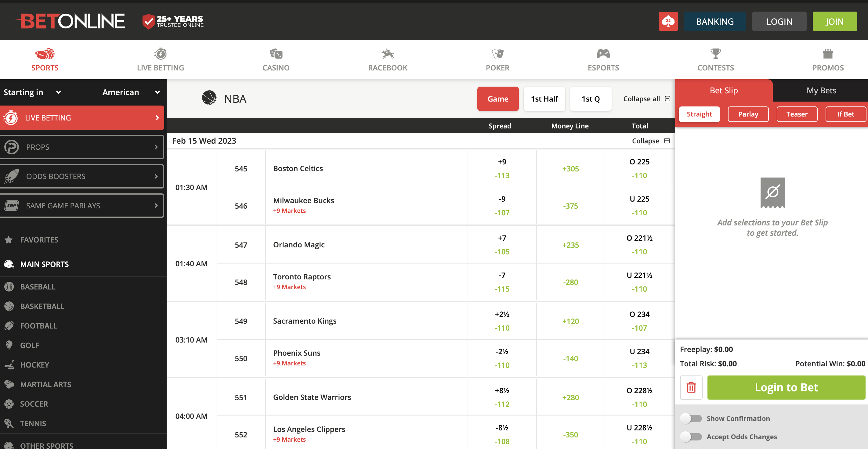Click the NBA basketball icon
868x449 pixels.
209,98
